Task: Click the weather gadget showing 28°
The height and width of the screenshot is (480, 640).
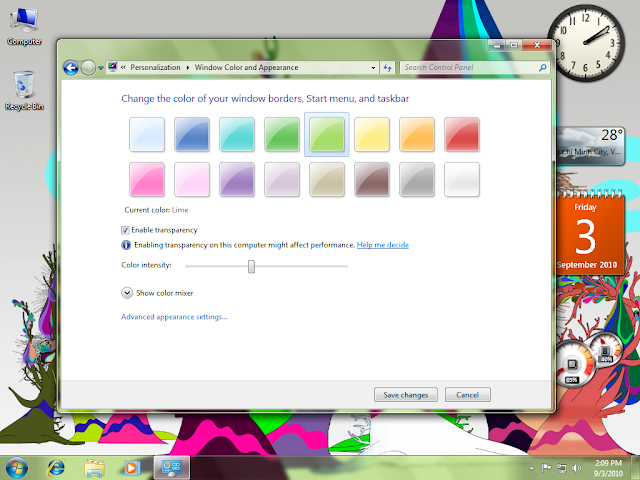Action: tap(591, 146)
